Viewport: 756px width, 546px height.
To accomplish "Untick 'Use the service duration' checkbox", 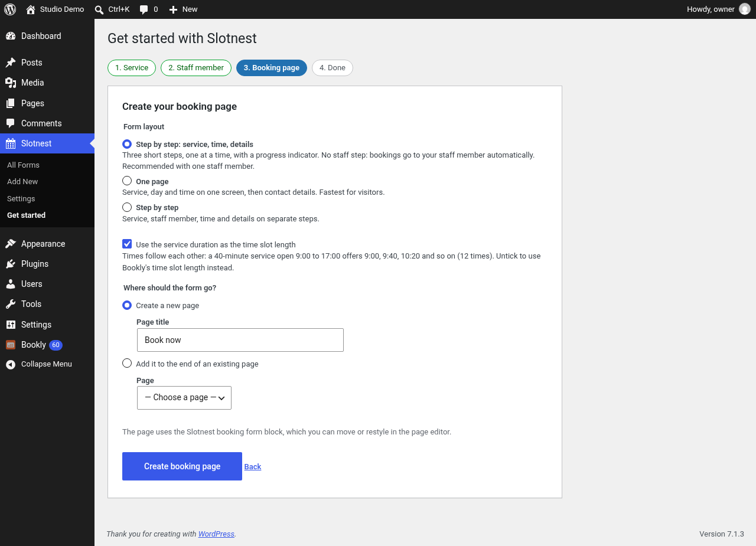I will [127, 244].
